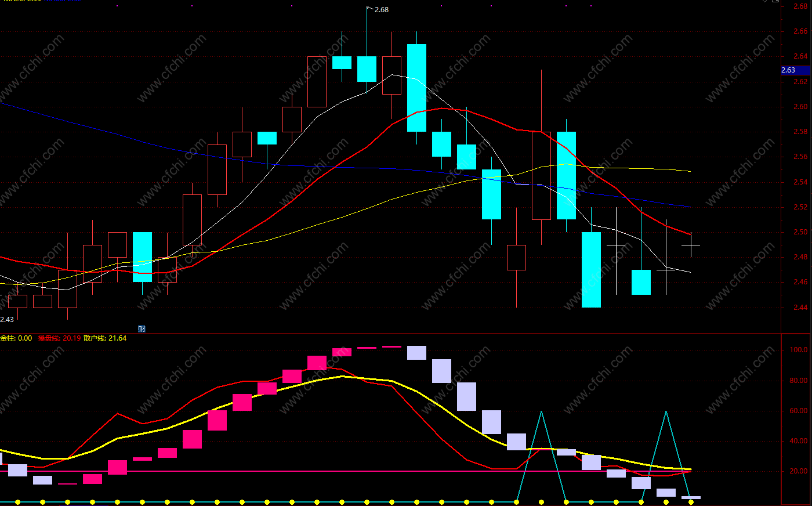Click the 40.00 indicator axis value
Screen dimensions: 812x506
799,441
